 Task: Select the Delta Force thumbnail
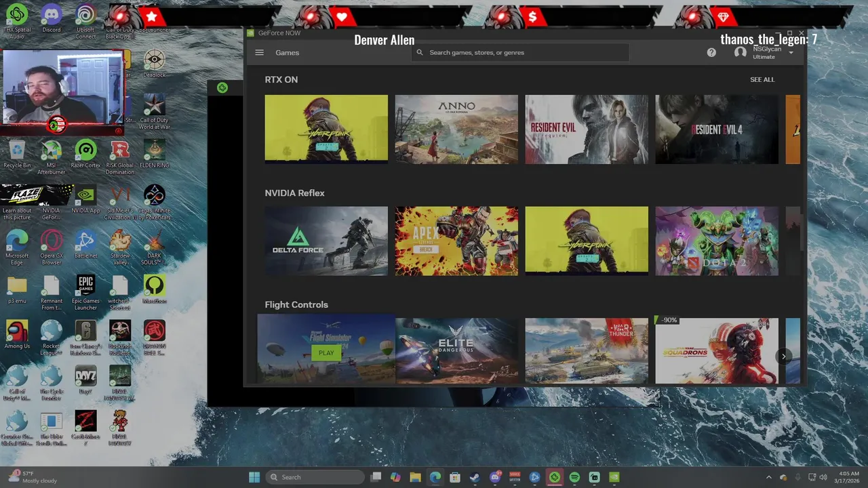tap(326, 241)
